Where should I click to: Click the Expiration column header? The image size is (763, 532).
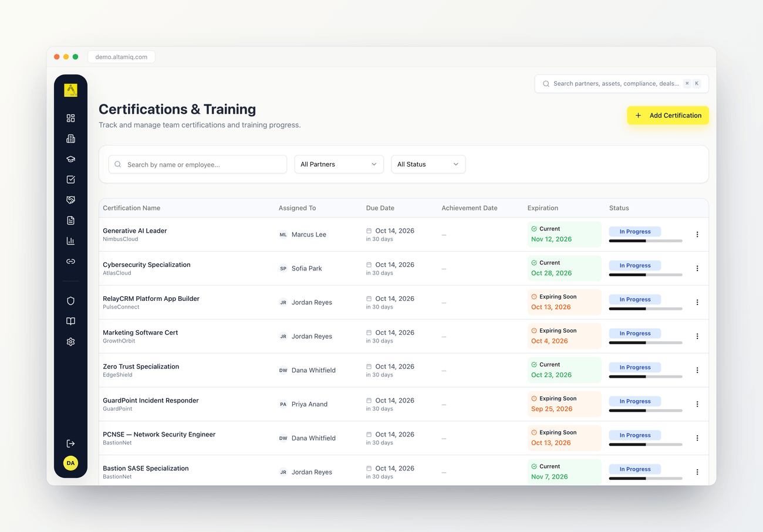click(543, 208)
